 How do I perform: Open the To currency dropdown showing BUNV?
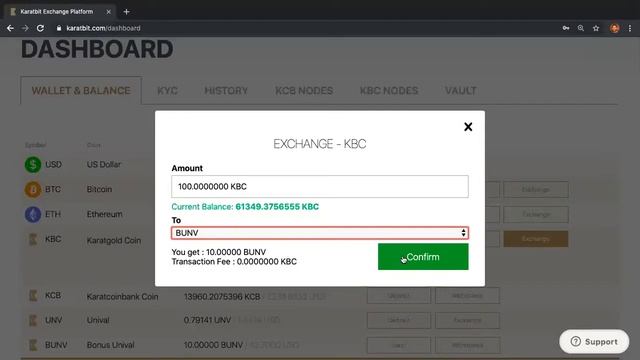[320, 233]
